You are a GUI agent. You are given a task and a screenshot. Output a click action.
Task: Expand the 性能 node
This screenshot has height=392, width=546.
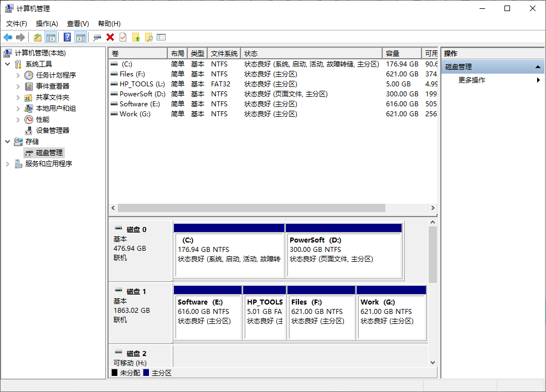pyautogui.click(x=18, y=120)
